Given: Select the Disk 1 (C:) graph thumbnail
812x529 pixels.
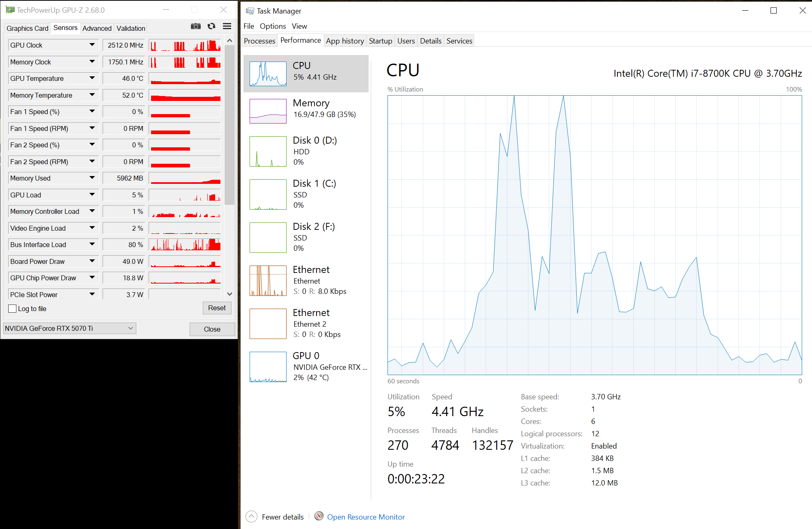Looking at the screenshot, I should coord(268,195).
